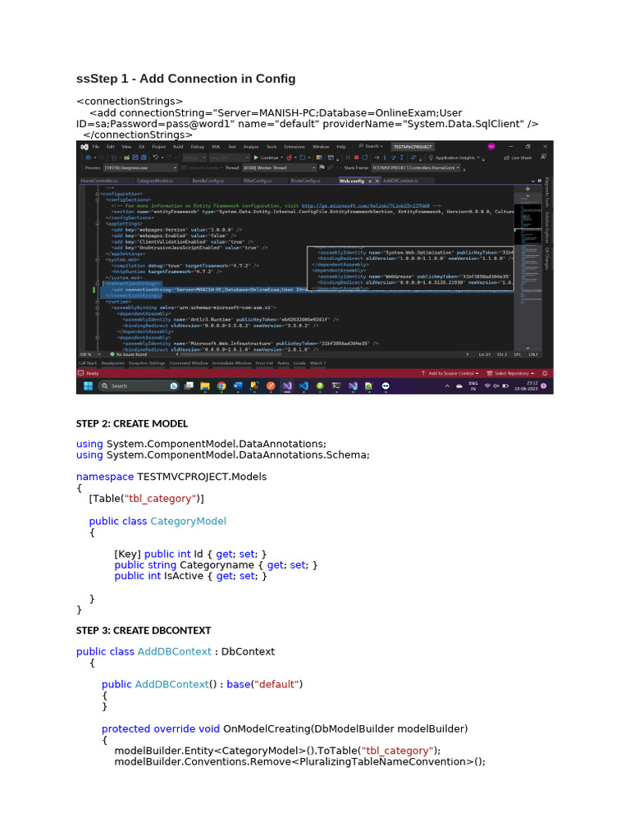Switch to the RouteConfig.cs editor tab
This screenshot has height=840, width=630.
(305, 181)
